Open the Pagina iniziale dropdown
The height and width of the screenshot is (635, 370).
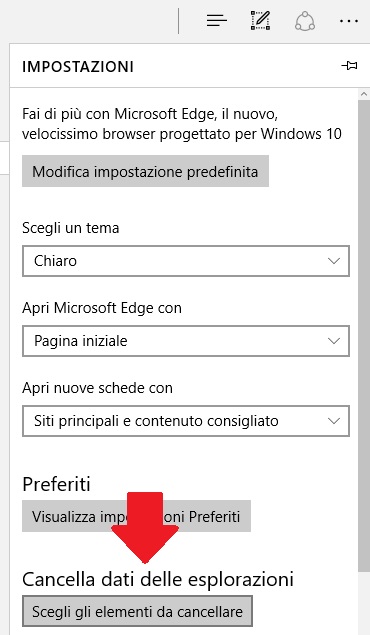186,341
